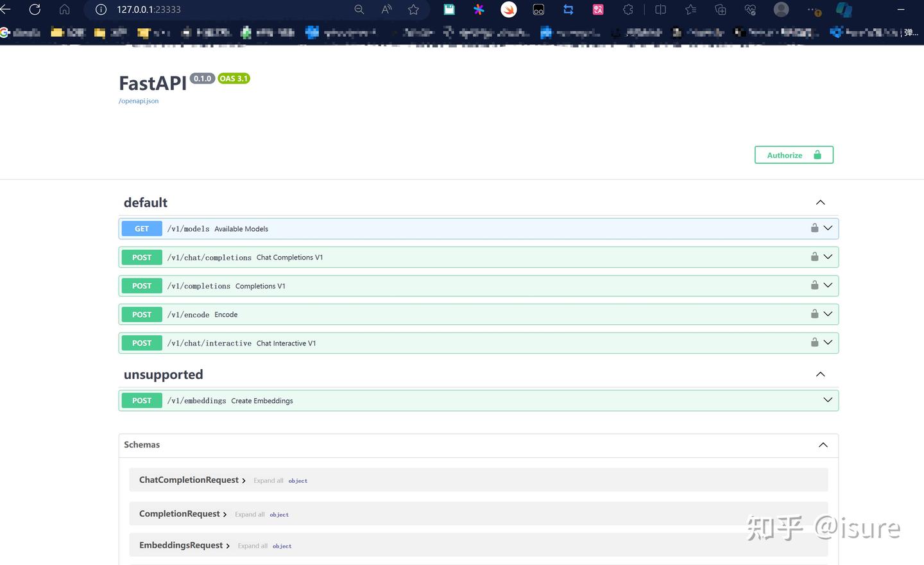
Task: Open the browser profile avatar menu
Action: click(x=780, y=9)
